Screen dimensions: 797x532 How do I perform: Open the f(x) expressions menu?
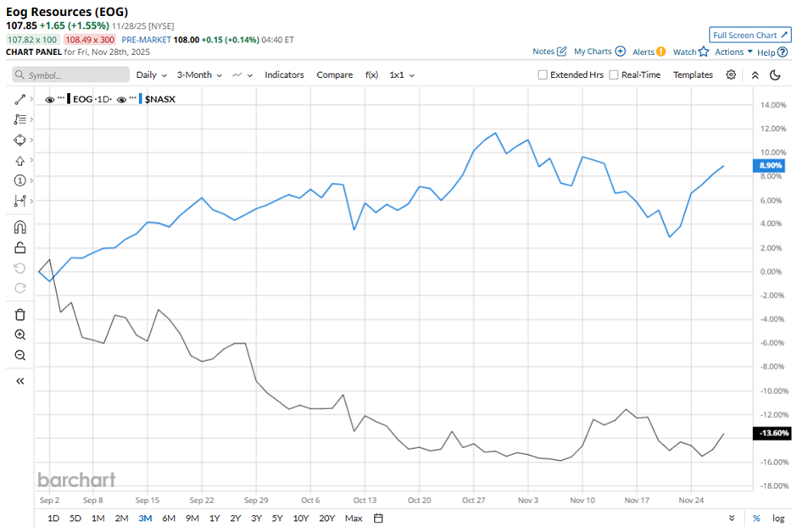click(371, 75)
